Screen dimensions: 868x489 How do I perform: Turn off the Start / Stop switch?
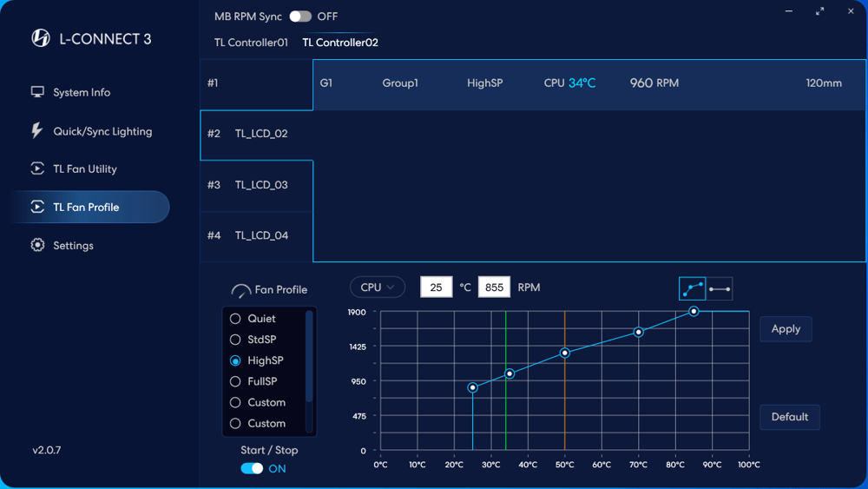pos(252,468)
